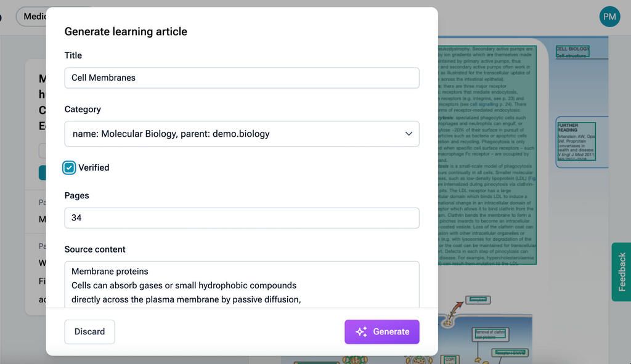The height and width of the screenshot is (364, 631).
Task: Open the Category dropdown for Molecular Biology
Action: click(x=242, y=134)
